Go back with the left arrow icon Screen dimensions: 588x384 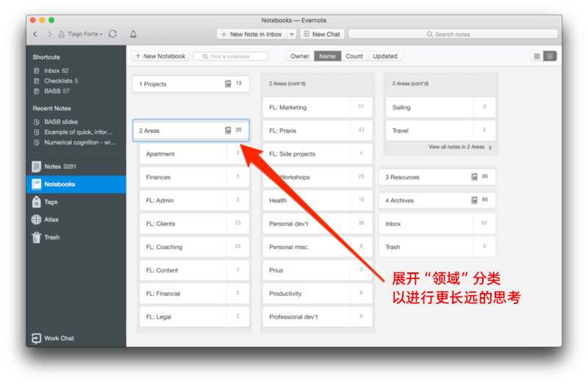[35, 34]
